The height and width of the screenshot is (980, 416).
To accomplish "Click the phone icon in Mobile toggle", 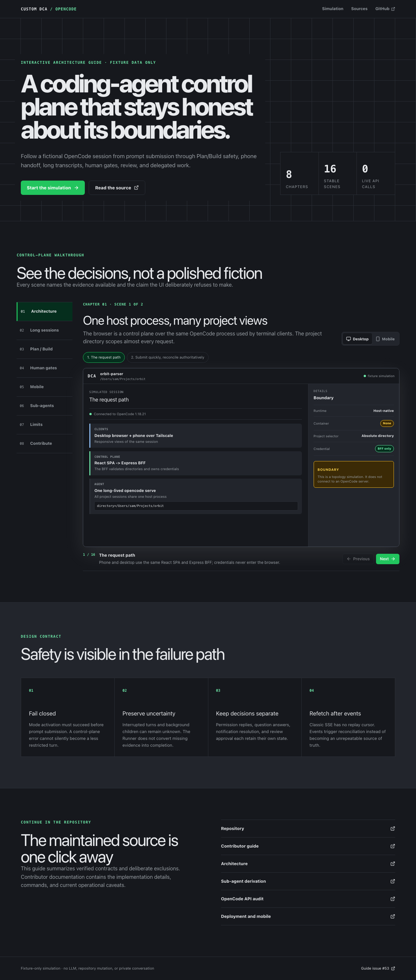I will point(378,339).
